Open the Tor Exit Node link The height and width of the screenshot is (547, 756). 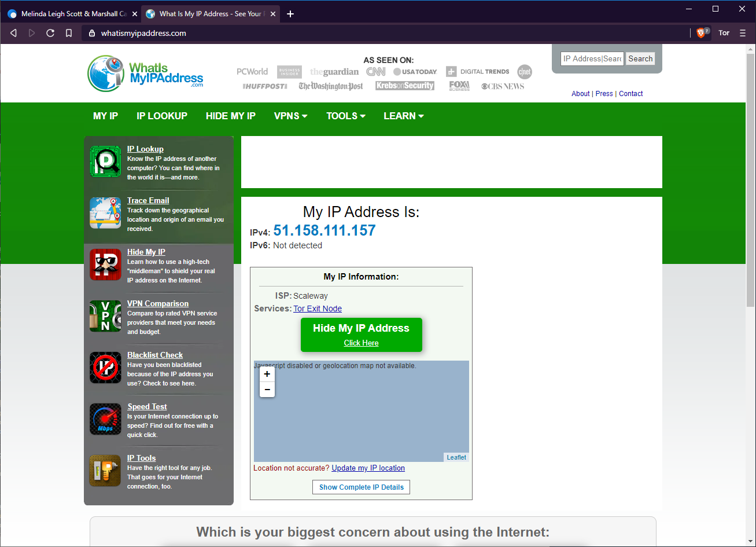(318, 309)
